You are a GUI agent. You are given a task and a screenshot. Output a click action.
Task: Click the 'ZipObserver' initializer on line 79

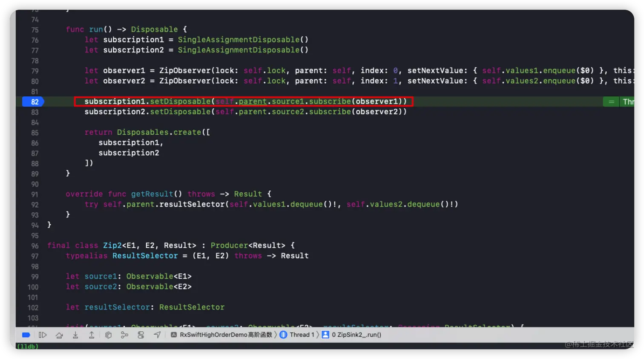coord(185,71)
